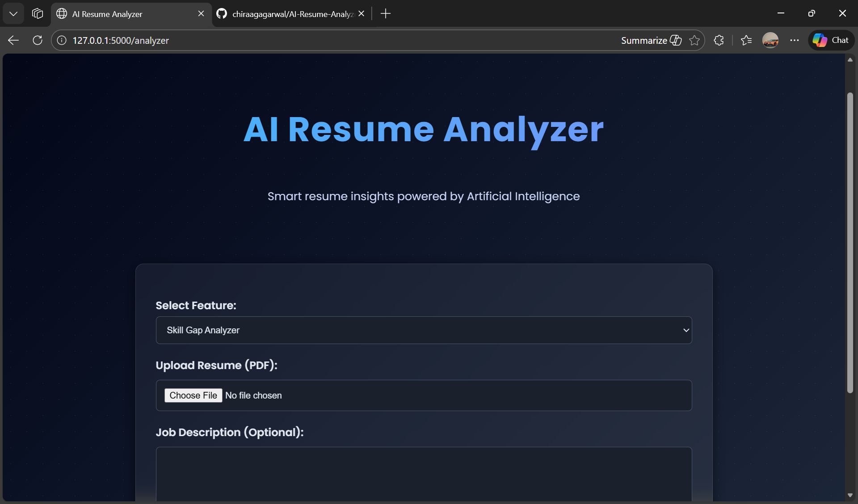View site information icon in address bar
The height and width of the screenshot is (504, 858).
pyautogui.click(x=62, y=40)
